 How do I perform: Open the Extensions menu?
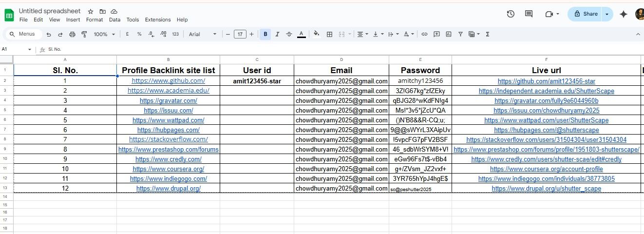pyautogui.click(x=158, y=20)
